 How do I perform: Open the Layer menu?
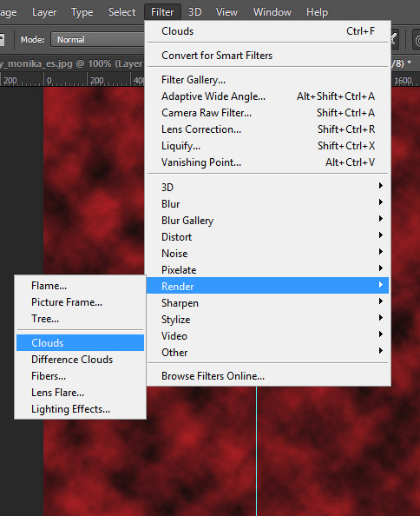(44, 12)
